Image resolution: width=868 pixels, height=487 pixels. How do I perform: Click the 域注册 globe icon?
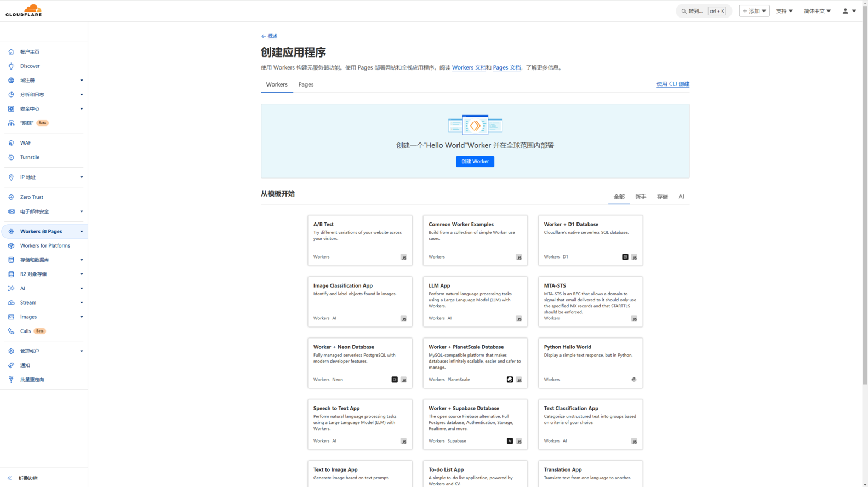(11, 80)
